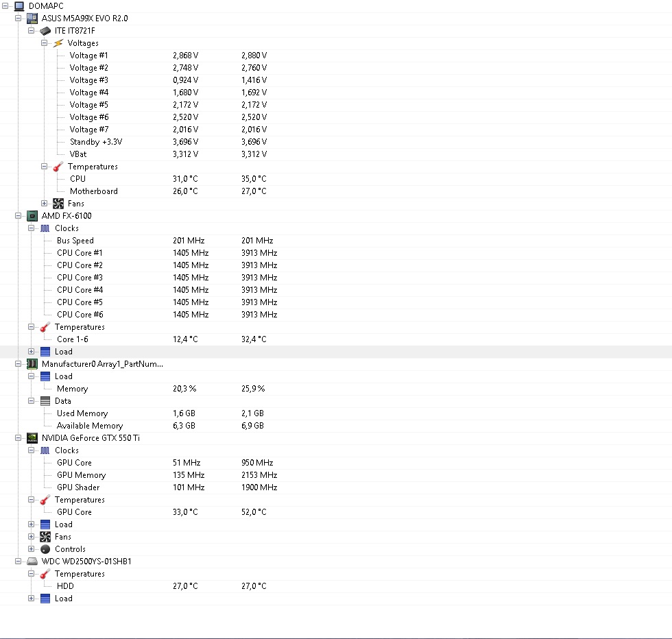Select the Used Memory row label

click(82, 413)
